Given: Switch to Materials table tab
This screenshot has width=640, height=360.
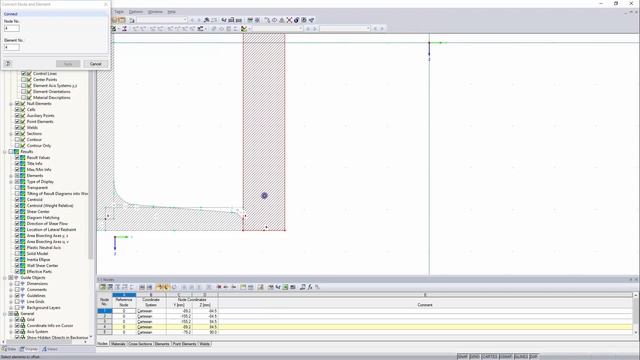Looking at the screenshot, I should tap(118, 344).
